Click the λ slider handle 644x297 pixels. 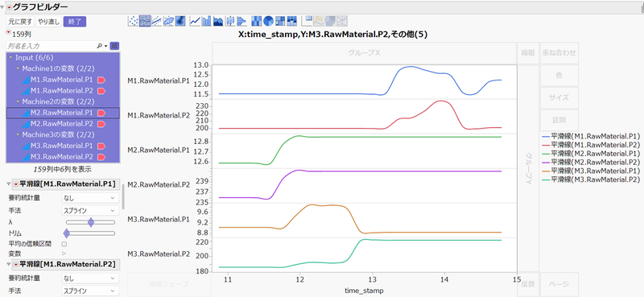tap(91, 222)
